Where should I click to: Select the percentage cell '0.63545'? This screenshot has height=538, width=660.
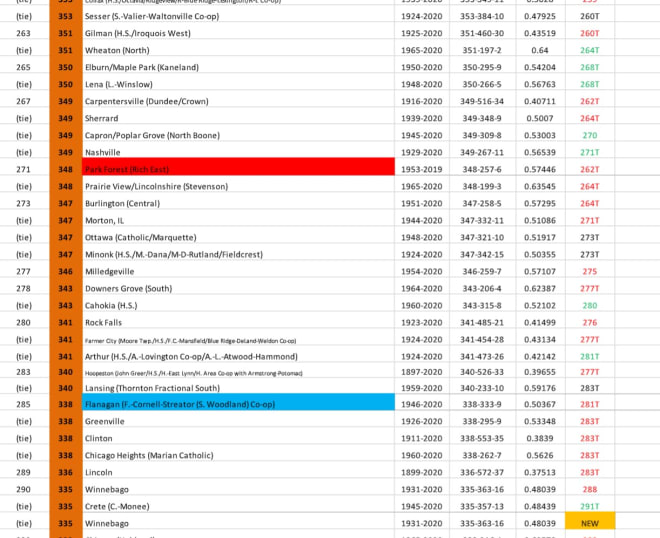tap(540, 186)
